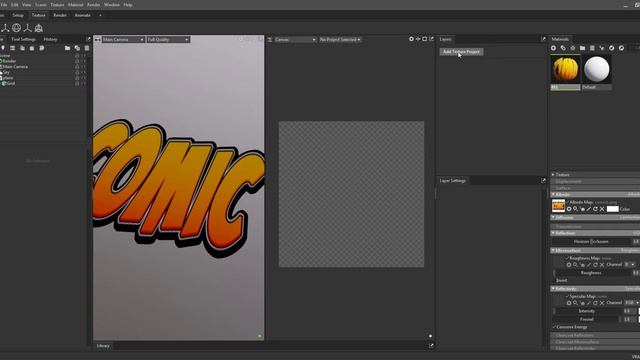Select the Default white material thumbnail
Viewport: 640px width, 360px height.
[x=596, y=70]
